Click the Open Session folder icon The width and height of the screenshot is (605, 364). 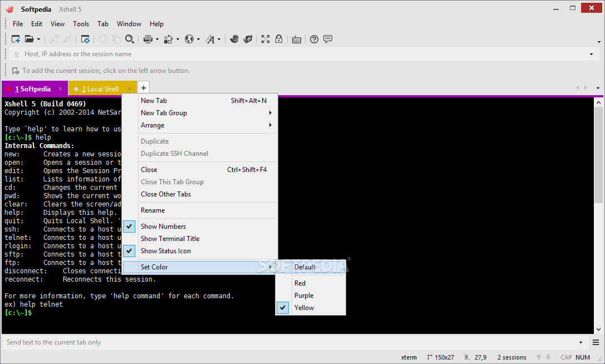click(x=29, y=39)
